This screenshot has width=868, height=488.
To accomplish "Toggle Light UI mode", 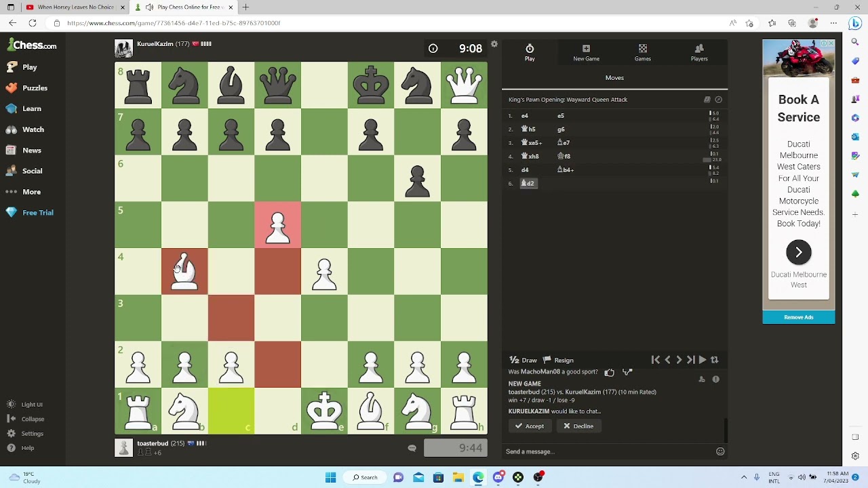I will [x=25, y=405].
